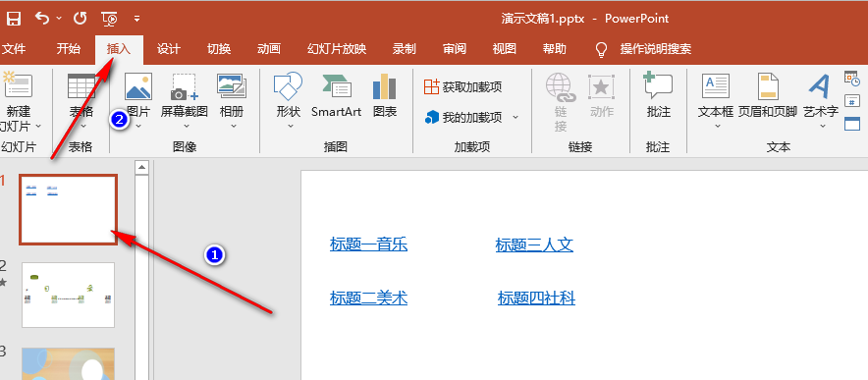The width and height of the screenshot is (868, 380).
Task: Click the scroll up arrow in slide panel
Action: [x=142, y=167]
